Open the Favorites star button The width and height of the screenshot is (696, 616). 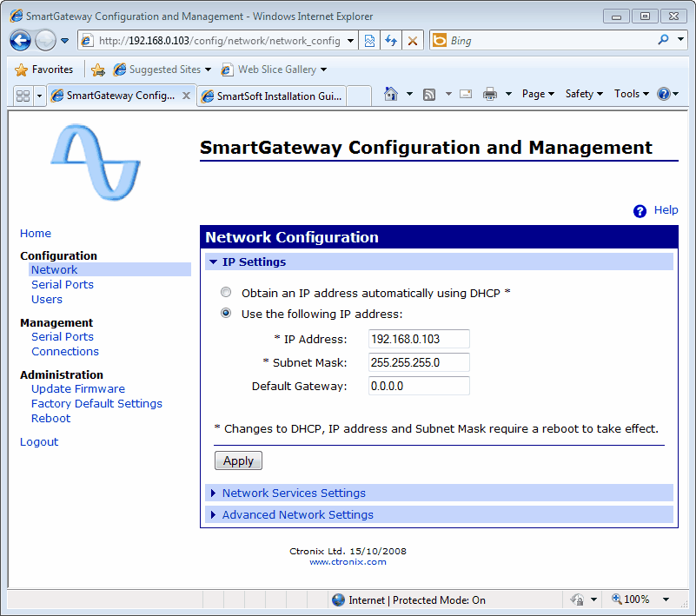pos(43,70)
